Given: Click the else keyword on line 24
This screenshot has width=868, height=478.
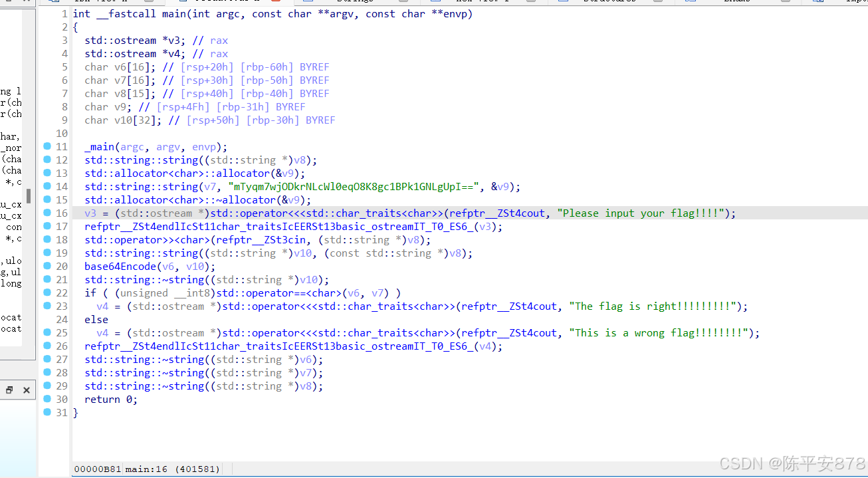Looking at the screenshot, I should (x=96, y=319).
